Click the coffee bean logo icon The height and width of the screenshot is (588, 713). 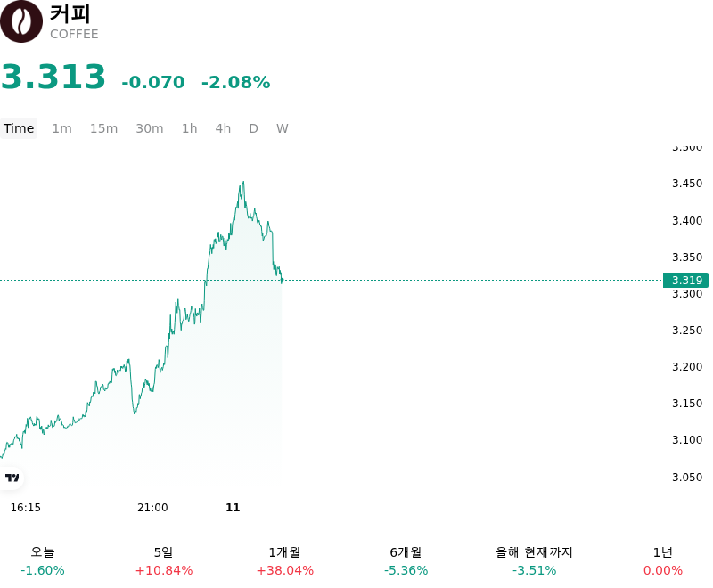point(20,21)
